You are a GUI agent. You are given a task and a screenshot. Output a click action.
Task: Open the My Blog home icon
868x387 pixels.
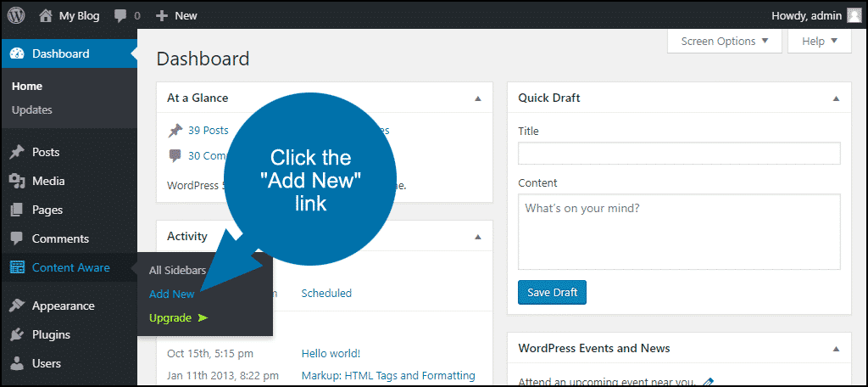coord(46,16)
